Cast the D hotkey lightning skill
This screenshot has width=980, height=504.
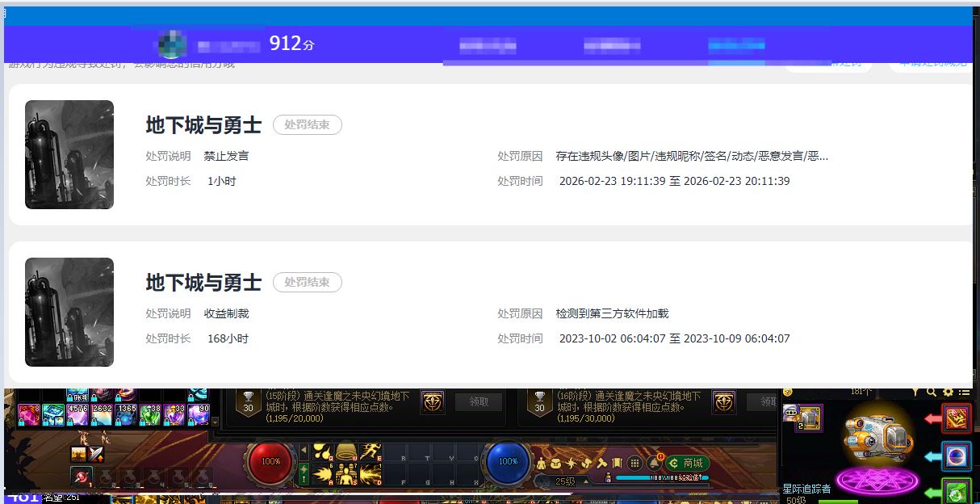[371, 474]
